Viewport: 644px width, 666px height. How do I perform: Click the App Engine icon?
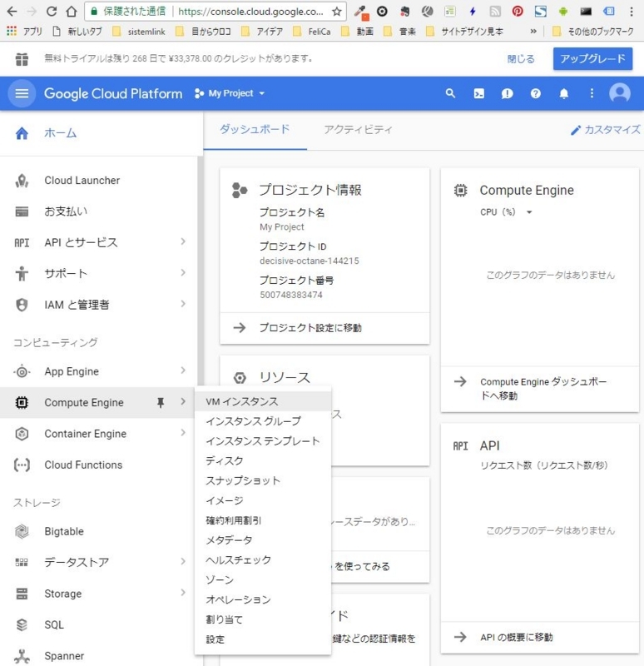22,371
